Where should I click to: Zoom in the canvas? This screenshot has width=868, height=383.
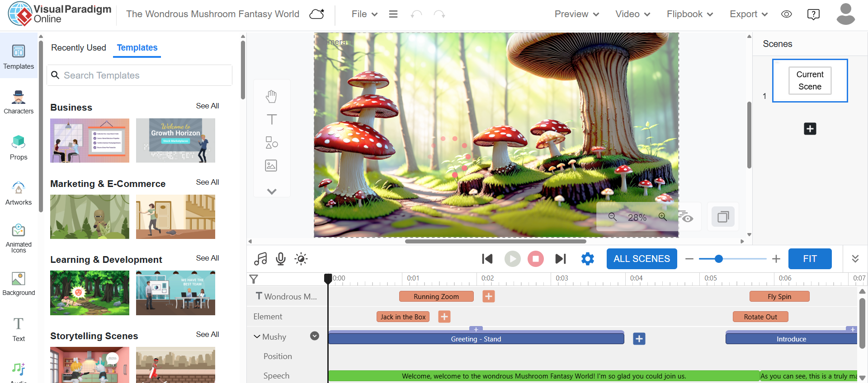pyautogui.click(x=663, y=217)
